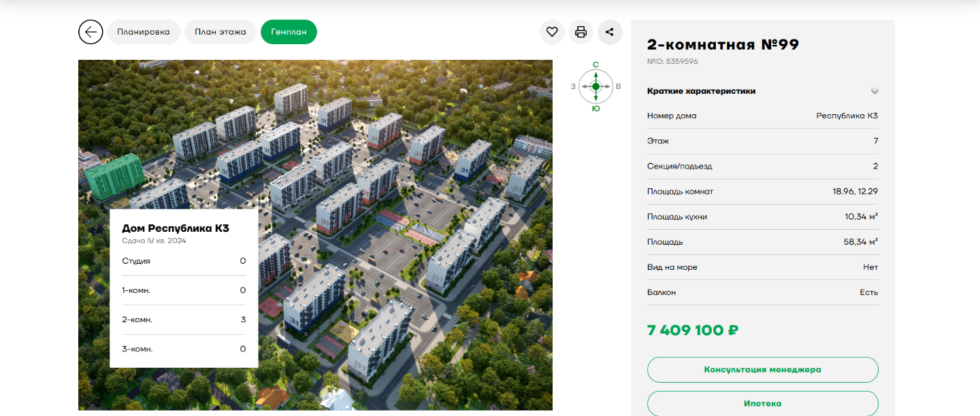This screenshot has height=416, width=980.
Task: Click the compass center green dot
Action: [596, 86]
